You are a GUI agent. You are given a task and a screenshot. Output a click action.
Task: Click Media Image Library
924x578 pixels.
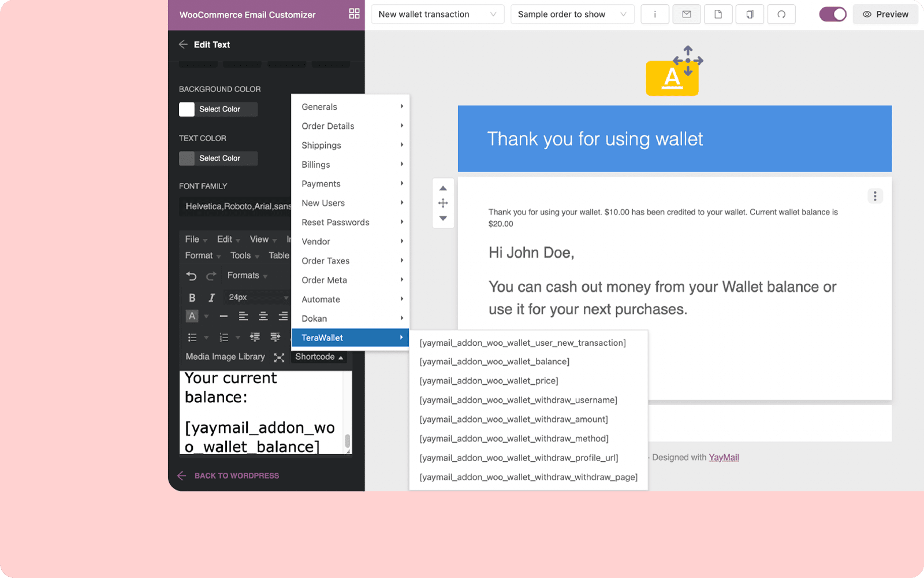click(225, 357)
